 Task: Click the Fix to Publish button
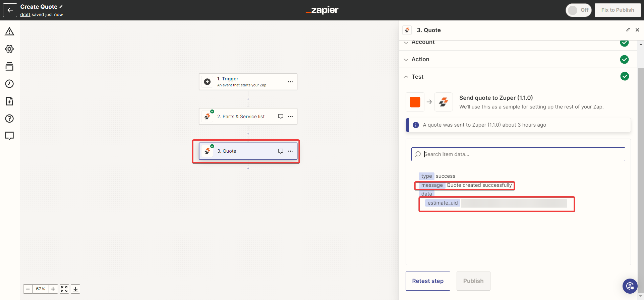tap(618, 10)
